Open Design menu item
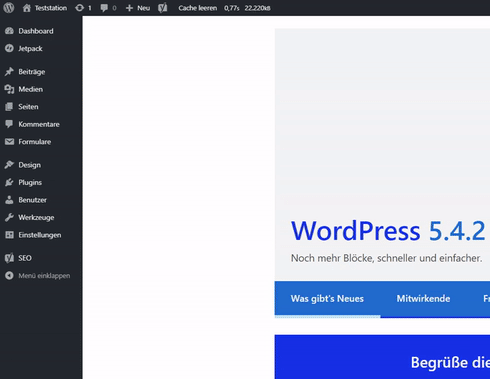The height and width of the screenshot is (379, 490). point(30,165)
